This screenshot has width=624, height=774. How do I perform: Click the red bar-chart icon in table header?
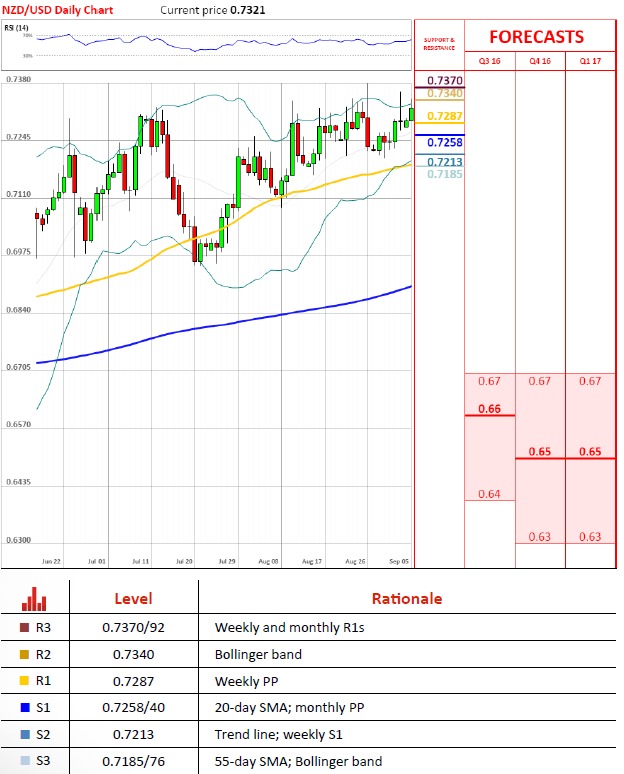(x=34, y=599)
